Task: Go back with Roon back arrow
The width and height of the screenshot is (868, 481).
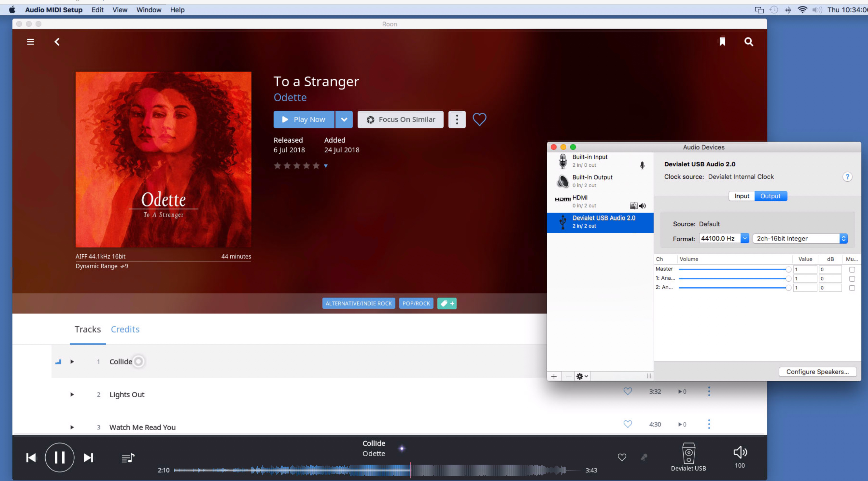Action: [x=57, y=42]
